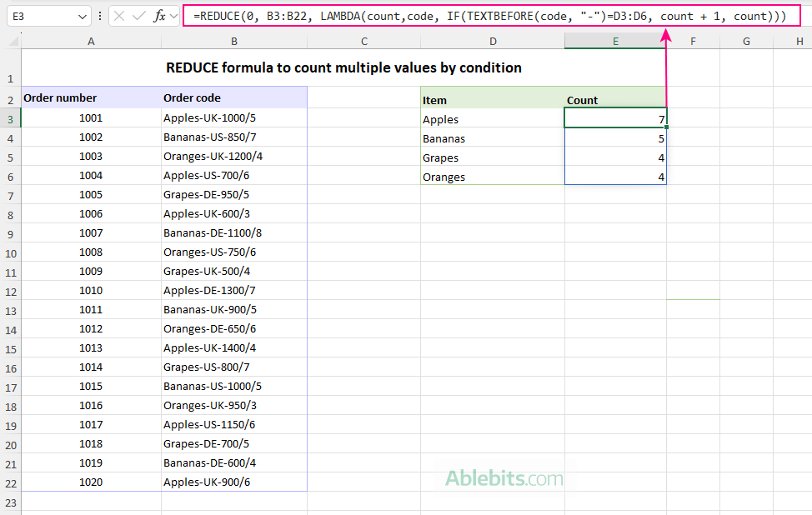The height and width of the screenshot is (515, 812).
Task: Click cell 'Bananas-DE-600/4'
Action: pos(234,462)
